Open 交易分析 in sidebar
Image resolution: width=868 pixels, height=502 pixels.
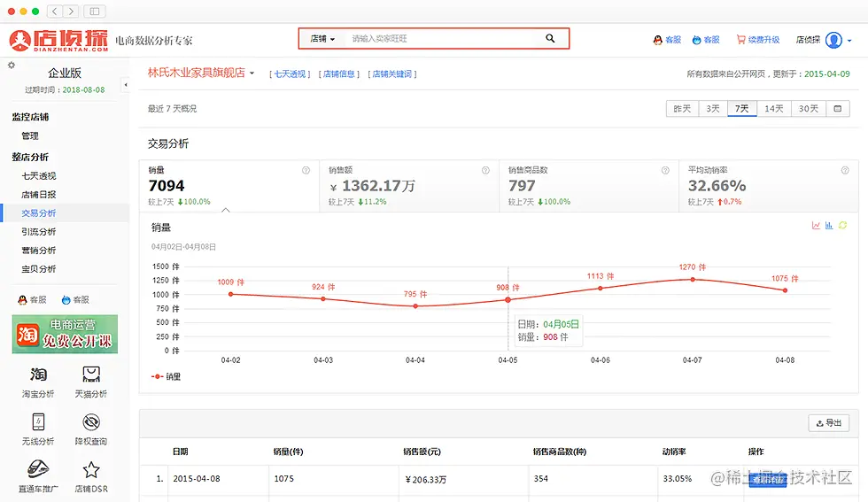[39, 213]
